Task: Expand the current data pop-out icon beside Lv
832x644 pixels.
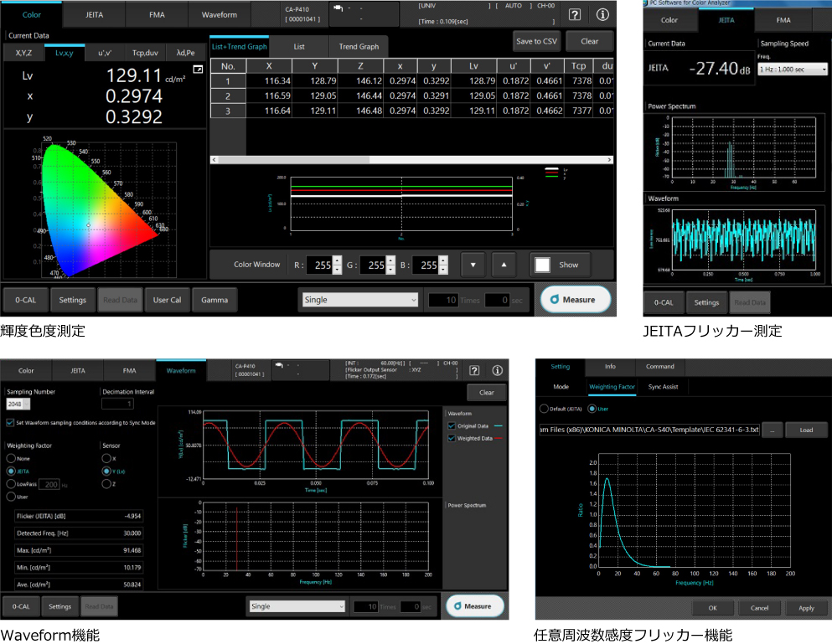Action: [x=197, y=70]
